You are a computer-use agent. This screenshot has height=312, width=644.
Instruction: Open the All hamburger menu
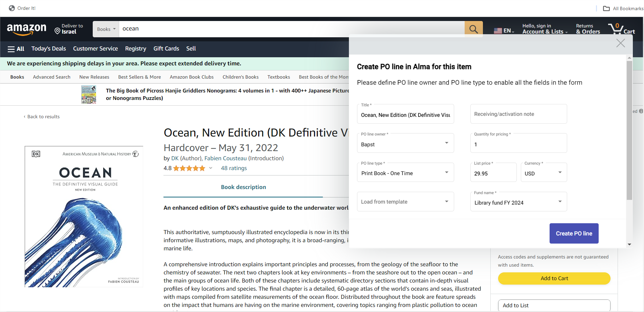point(16,49)
